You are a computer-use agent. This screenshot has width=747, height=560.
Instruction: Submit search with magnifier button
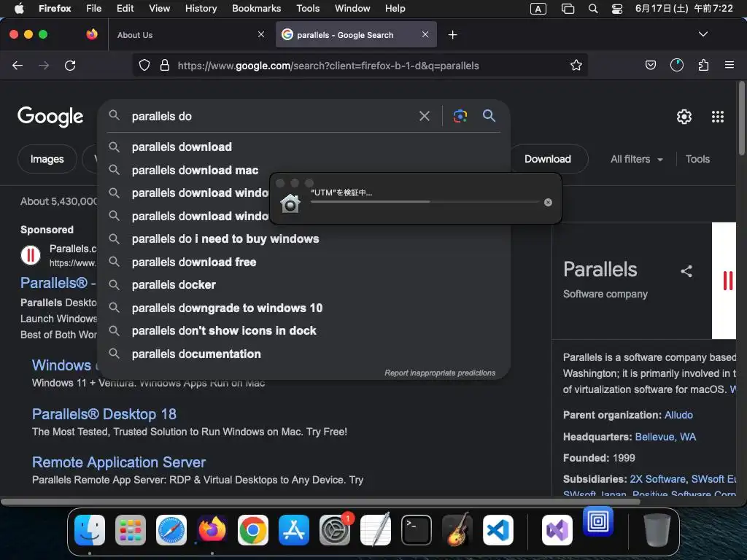[489, 116]
